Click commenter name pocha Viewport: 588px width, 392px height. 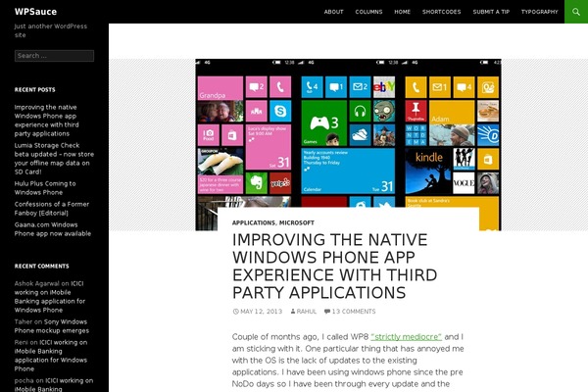[x=24, y=380]
